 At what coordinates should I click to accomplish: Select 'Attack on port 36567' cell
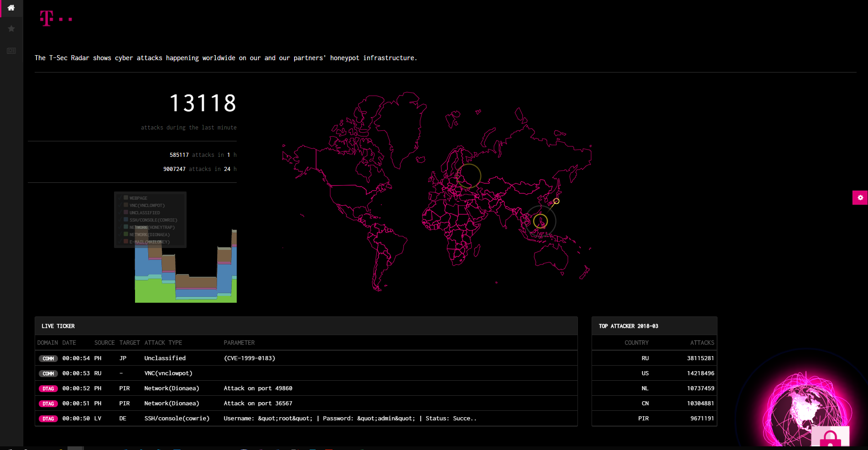tap(258, 403)
